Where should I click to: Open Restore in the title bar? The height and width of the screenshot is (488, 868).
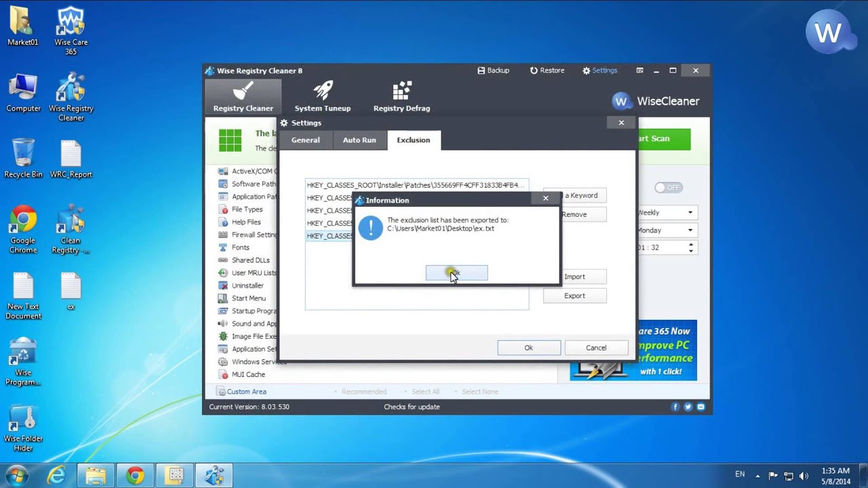click(547, 70)
